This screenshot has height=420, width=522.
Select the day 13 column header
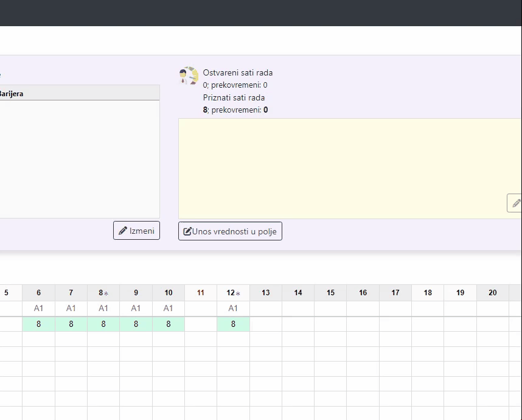coord(266,293)
